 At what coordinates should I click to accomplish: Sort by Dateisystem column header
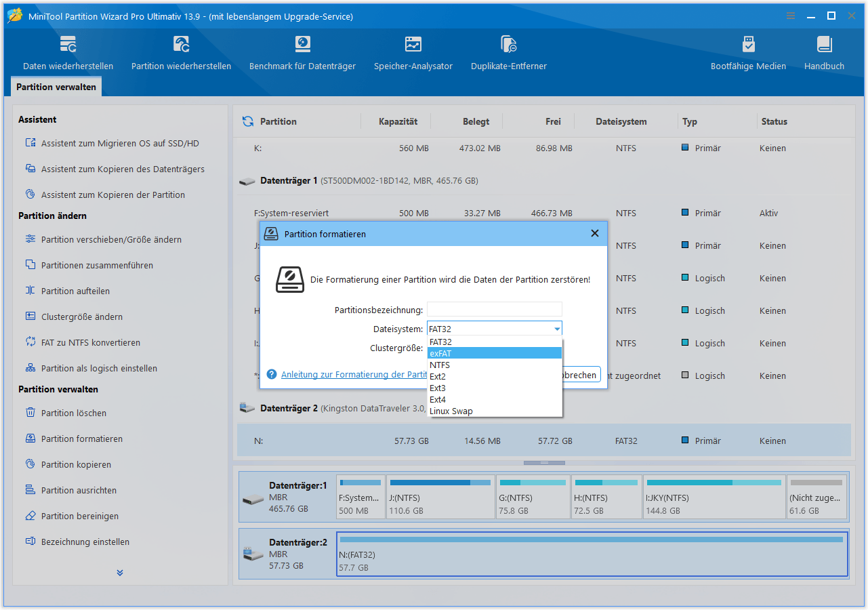[621, 121]
